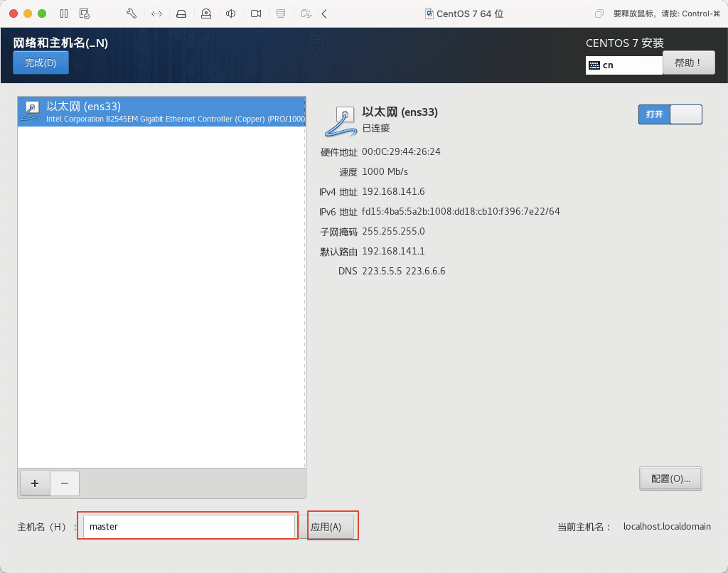This screenshot has width=728, height=573.
Task: Open the VM snapshot manager icon
Action: (x=85, y=14)
